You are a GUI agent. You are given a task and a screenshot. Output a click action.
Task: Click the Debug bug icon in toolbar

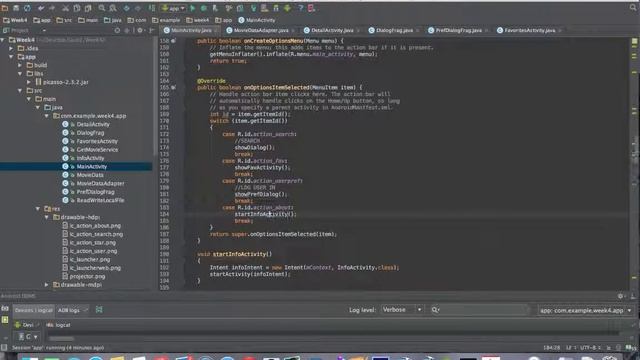pos(204,8)
